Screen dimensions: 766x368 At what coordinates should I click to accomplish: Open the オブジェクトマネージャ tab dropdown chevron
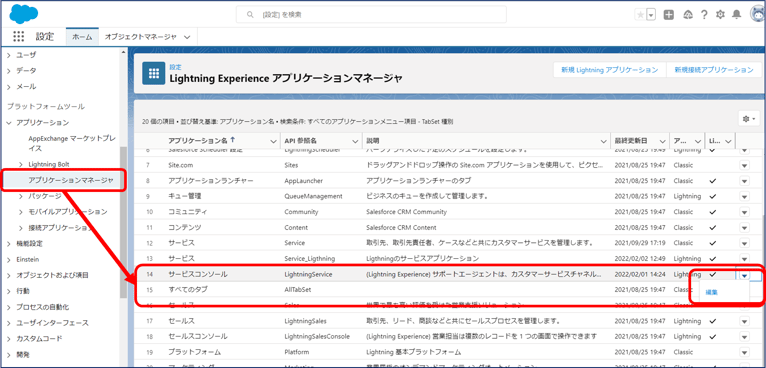187,37
